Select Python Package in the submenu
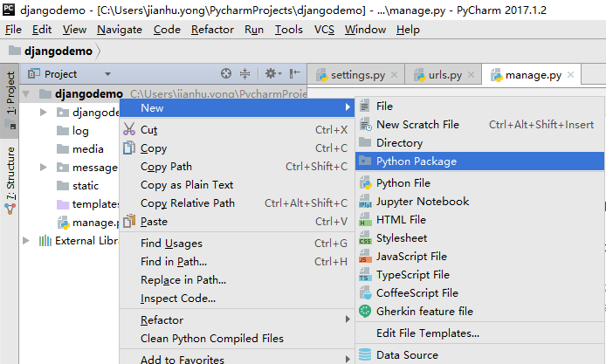This screenshot has height=364, width=606. (x=416, y=161)
